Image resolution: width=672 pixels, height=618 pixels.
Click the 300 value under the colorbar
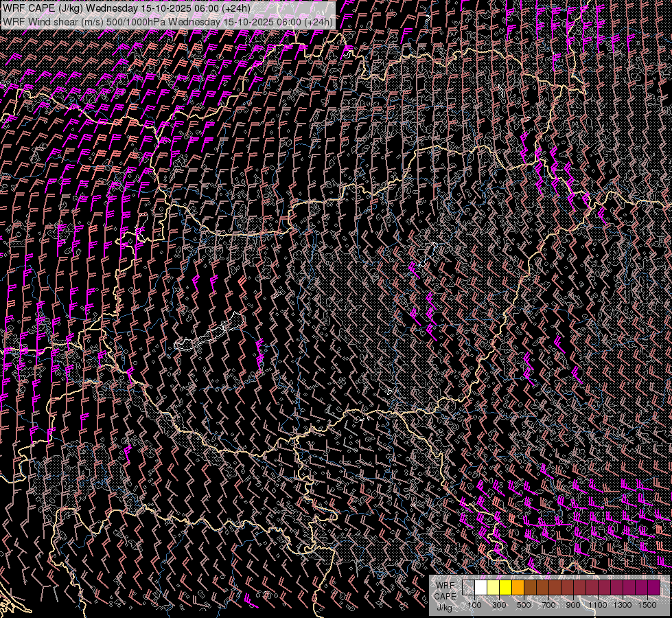[499, 605]
